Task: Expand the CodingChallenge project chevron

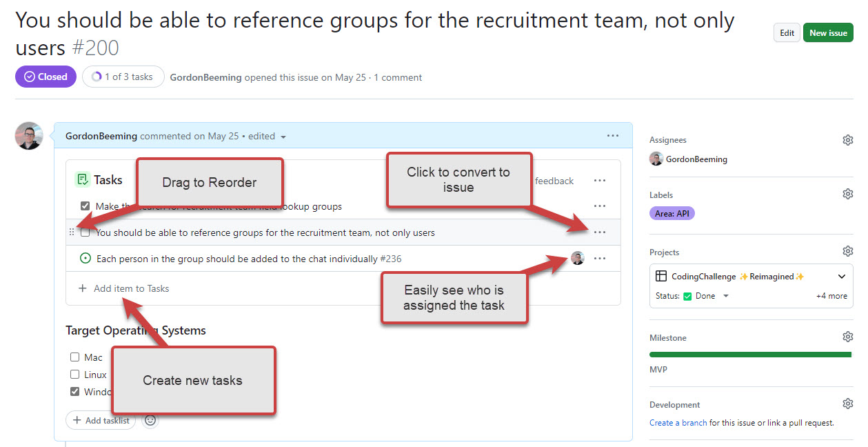Action: tap(842, 277)
